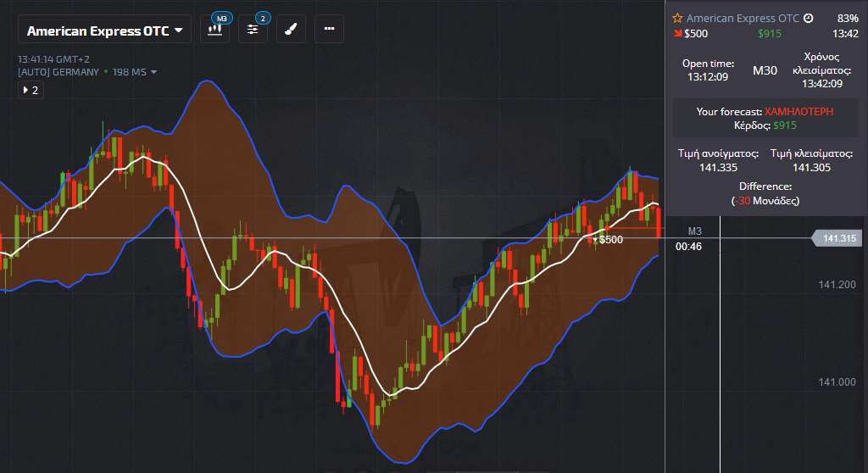Click the Difference -30 Μονάδες value
The width and height of the screenshot is (868, 473).
(765, 201)
